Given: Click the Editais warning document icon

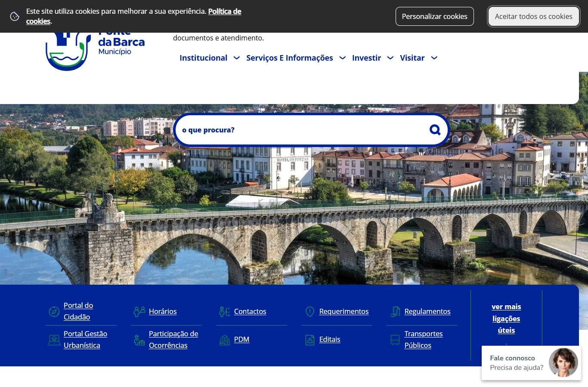Looking at the screenshot, I should 309,340.
